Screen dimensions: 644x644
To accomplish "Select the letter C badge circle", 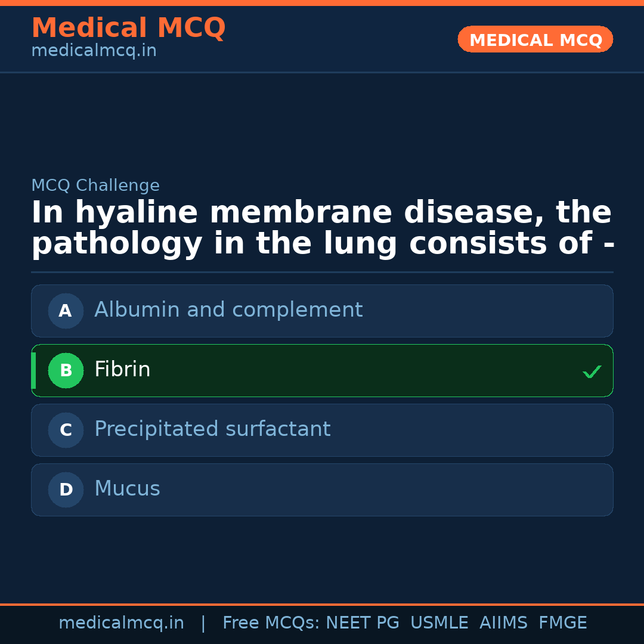I will click(66, 430).
